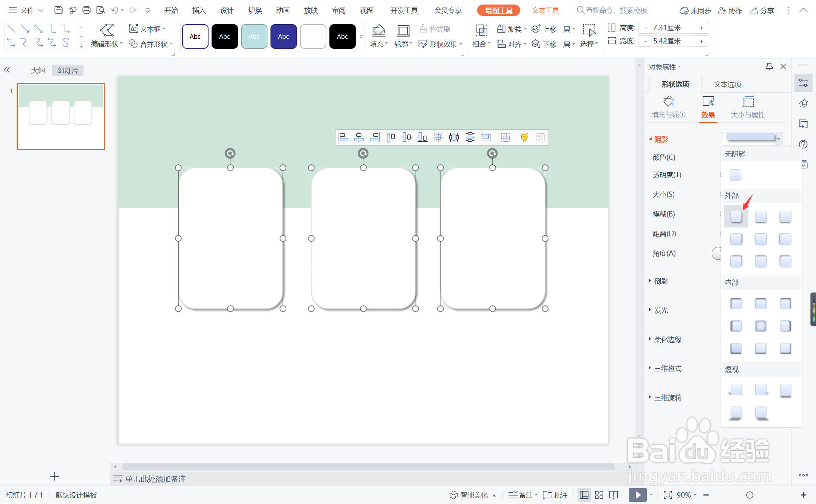Switch to the Outline (大纲) pane
816x504 pixels.
click(38, 70)
